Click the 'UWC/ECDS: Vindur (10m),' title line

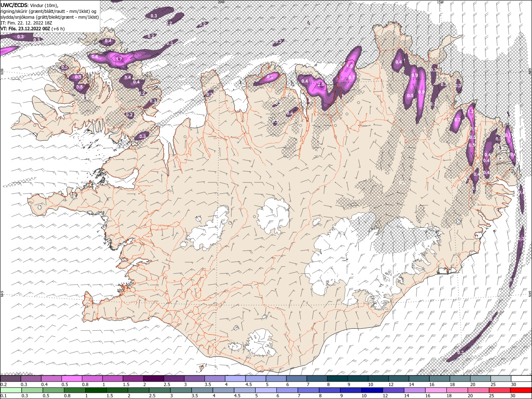click(x=30, y=5)
